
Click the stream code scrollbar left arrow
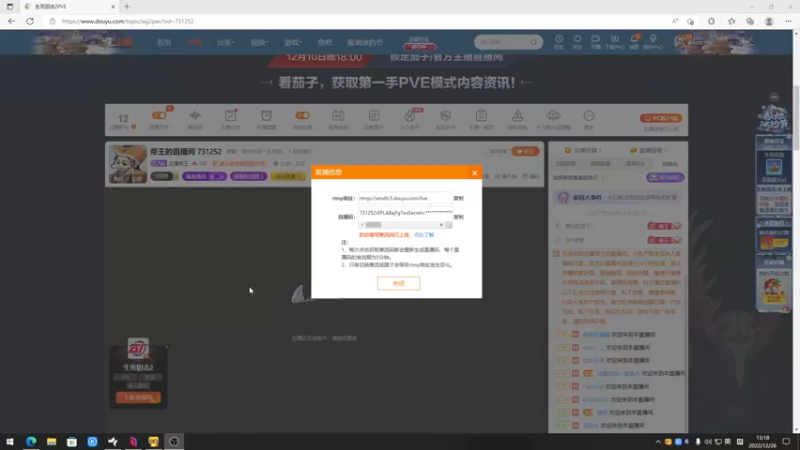tap(362, 225)
